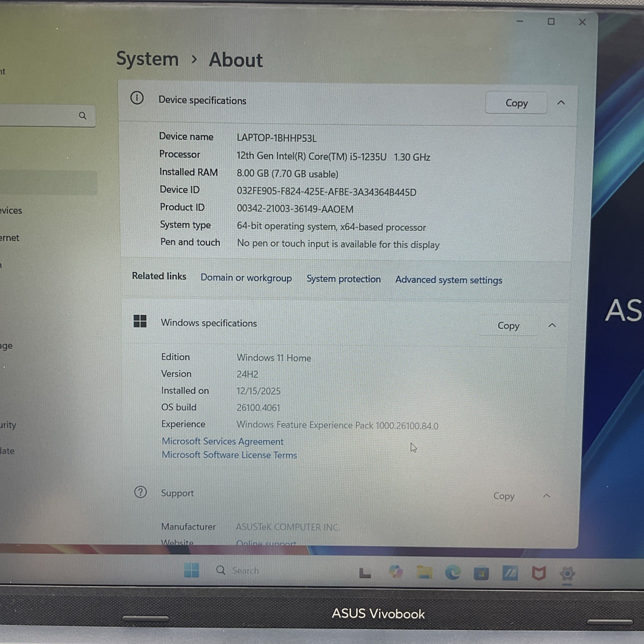This screenshot has height=644, width=644.
Task: Collapse the Support section
Action: tap(546, 496)
